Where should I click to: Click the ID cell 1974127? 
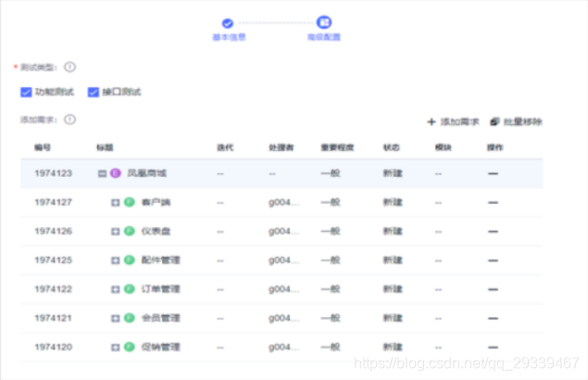(x=54, y=202)
